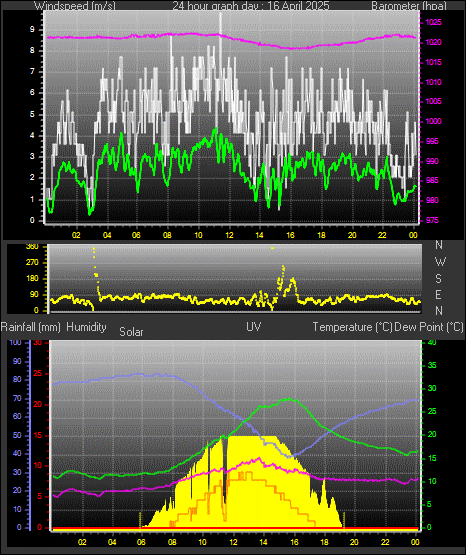The height and width of the screenshot is (555, 466).
Task: Click the 'Dew Point (°C)' legend label
Action: (x=429, y=327)
